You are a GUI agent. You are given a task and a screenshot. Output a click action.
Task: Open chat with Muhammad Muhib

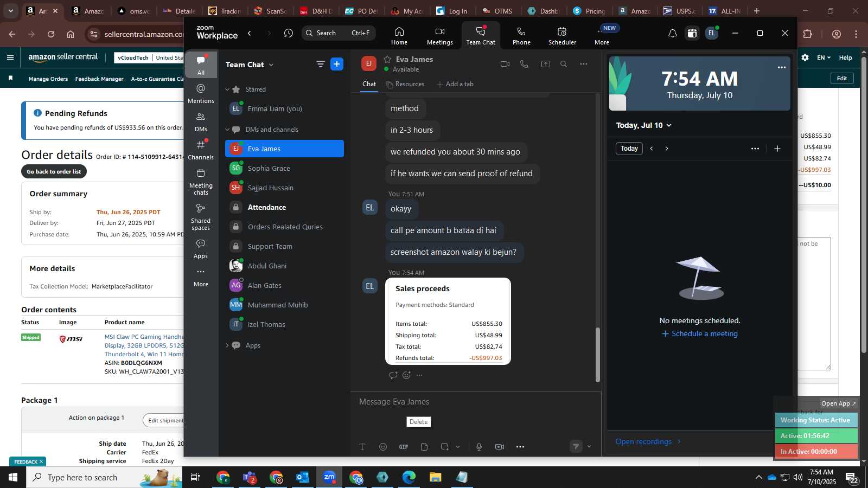[x=284, y=305]
